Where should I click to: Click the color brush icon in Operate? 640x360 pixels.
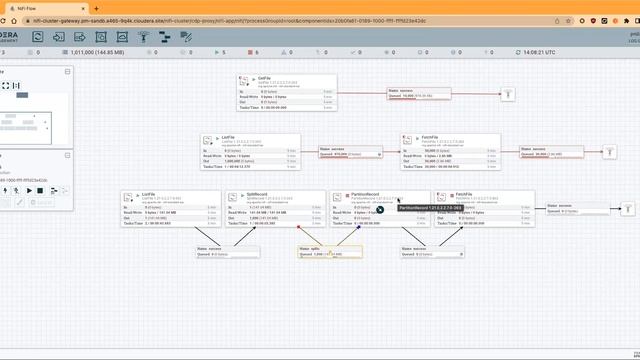coord(19,202)
